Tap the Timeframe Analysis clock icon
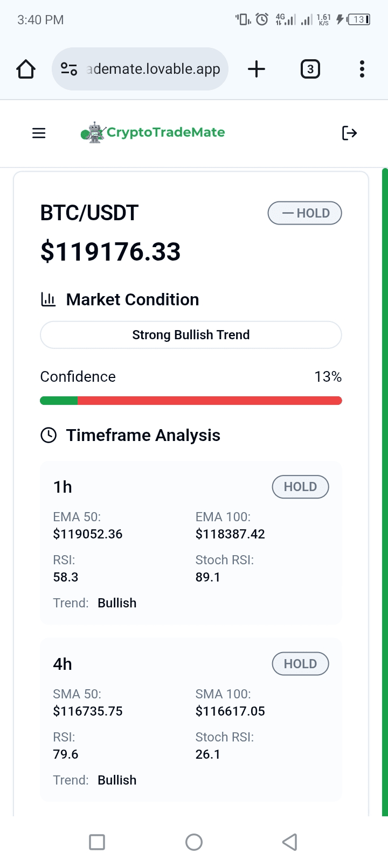Screen dimensions: 388x868 (48, 435)
